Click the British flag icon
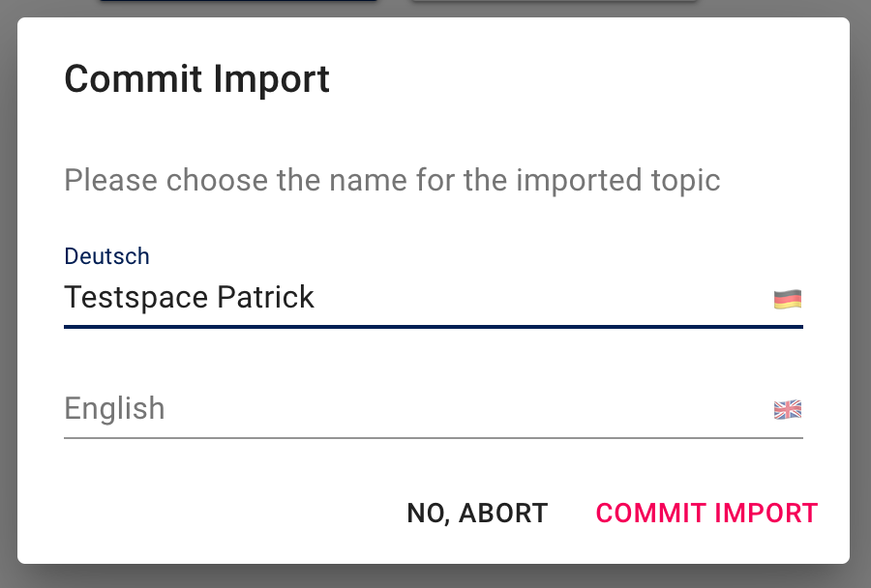This screenshot has height=588, width=871. pos(788,410)
